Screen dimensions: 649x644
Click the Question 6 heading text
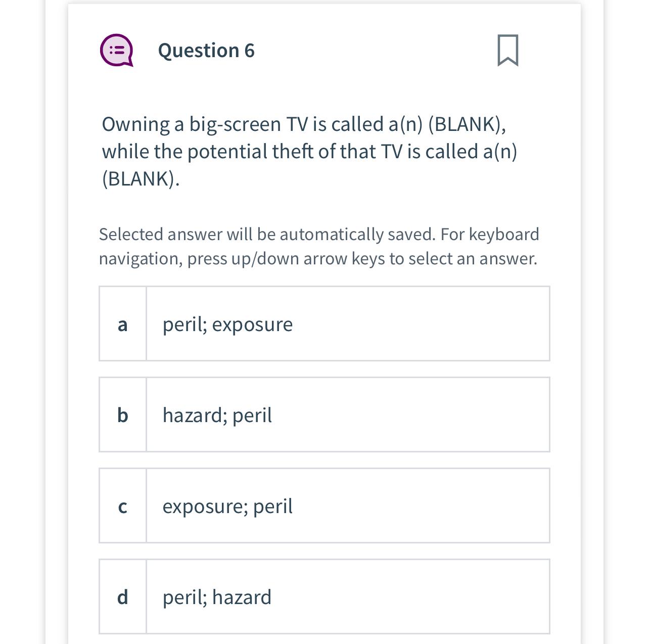tap(205, 51)
